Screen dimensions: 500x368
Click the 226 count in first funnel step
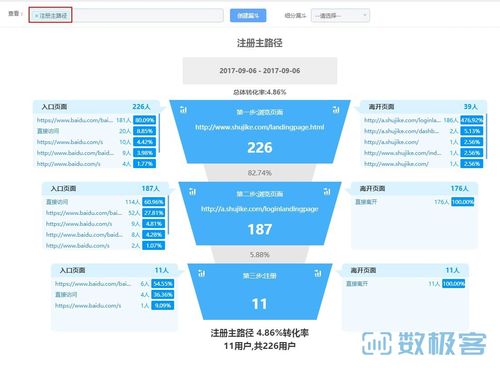(260, 148)
